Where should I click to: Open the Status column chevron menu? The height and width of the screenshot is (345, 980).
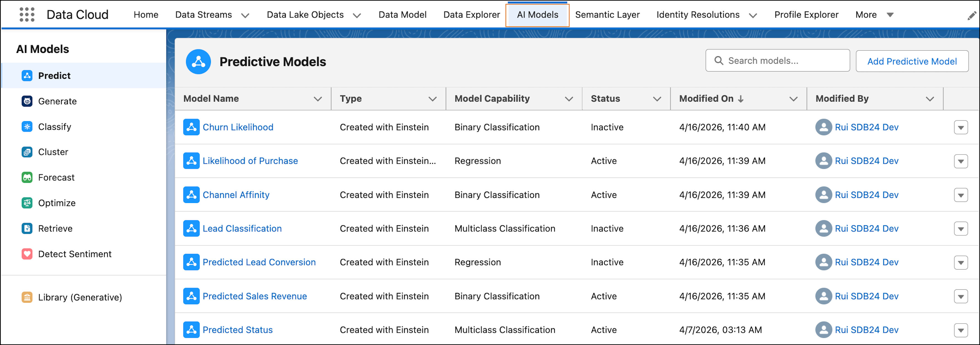click(x=657, y=99)
